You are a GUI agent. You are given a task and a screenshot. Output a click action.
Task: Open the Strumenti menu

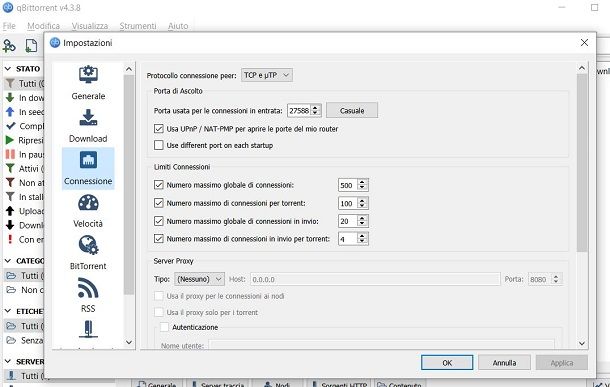pos(138,26)
